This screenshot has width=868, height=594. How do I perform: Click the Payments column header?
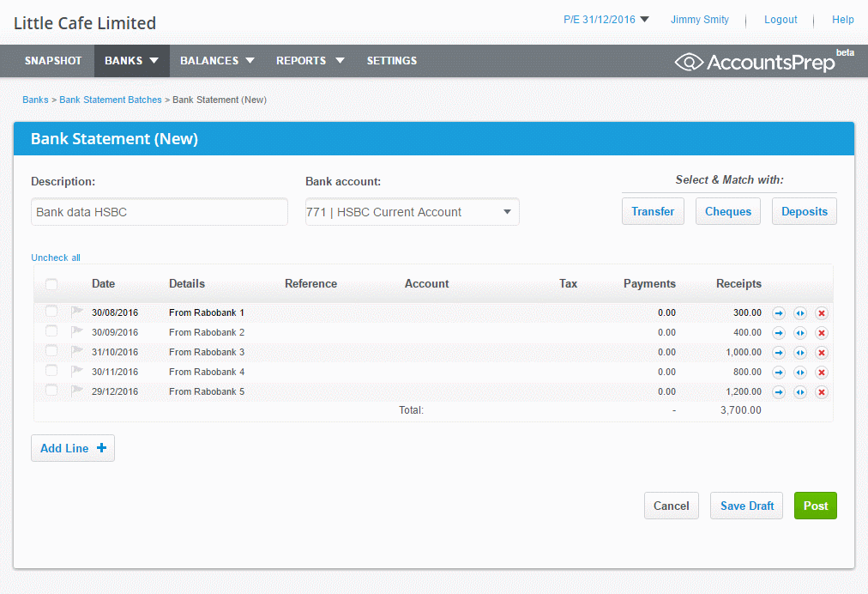pos(649,284)
